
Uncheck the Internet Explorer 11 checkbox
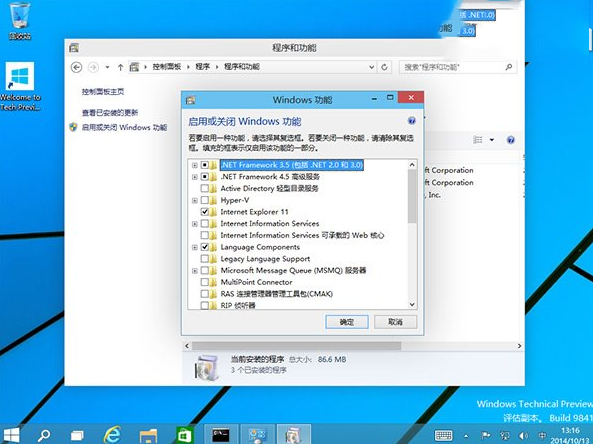[x=205, y=212]
